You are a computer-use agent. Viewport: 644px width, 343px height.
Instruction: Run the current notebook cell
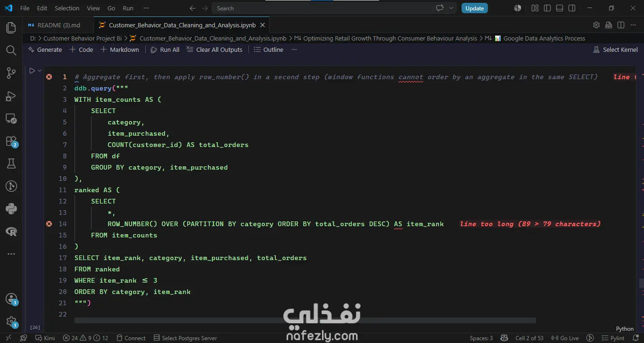pyautogui.click(x=32, y=71)
